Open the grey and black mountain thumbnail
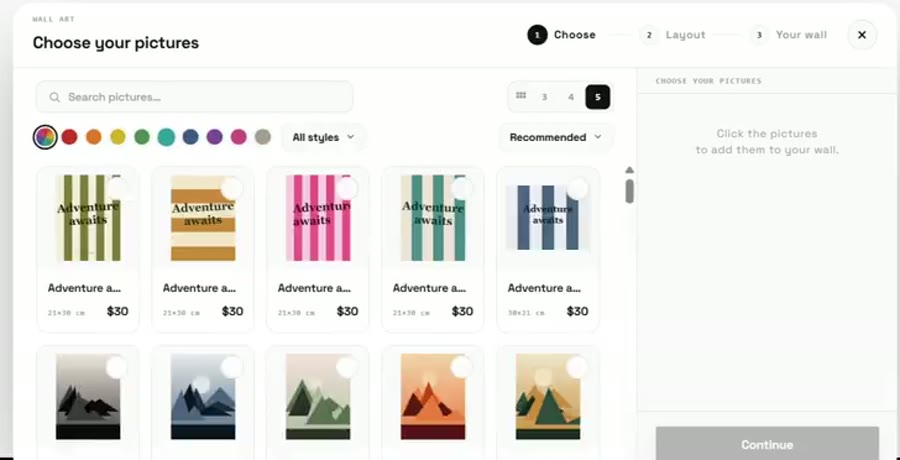The image size is (900, 460). point(88,396)
